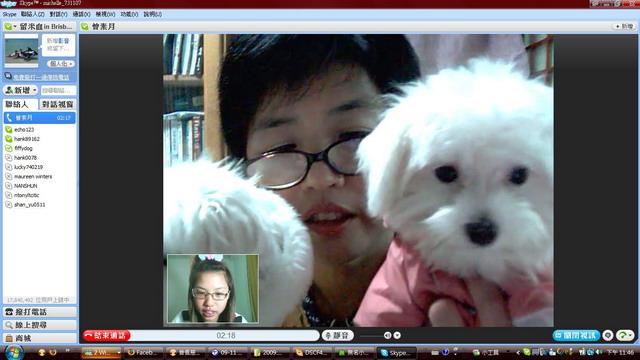
Task: Switch to the DSCF4... taskbar window
Action: point(312,352)
